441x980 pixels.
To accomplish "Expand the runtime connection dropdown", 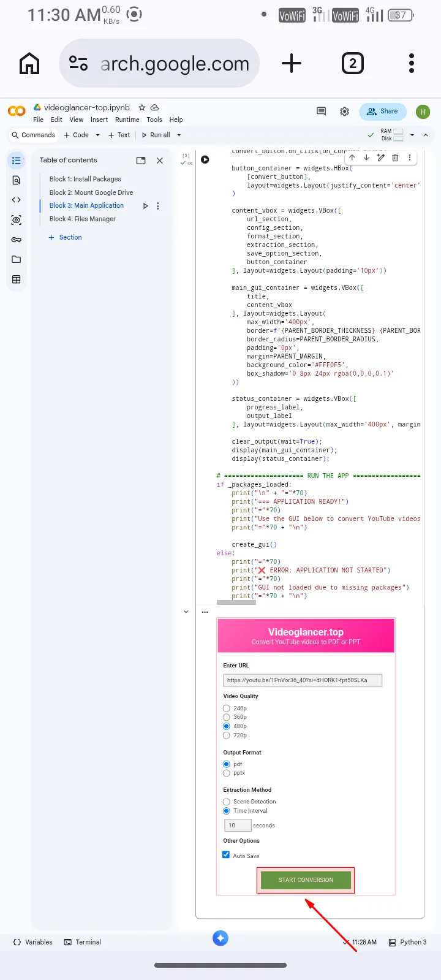I will (x=412, y=135).
